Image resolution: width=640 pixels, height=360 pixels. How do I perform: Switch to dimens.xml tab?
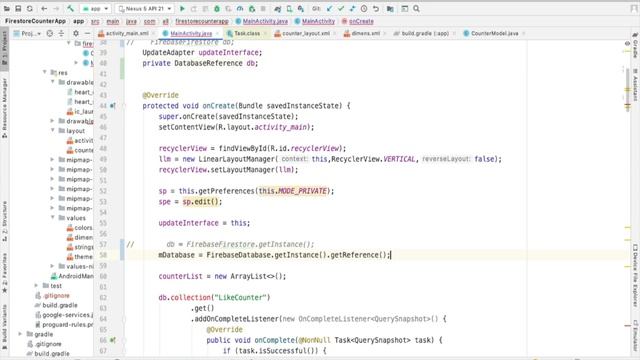tap(365, 33)
